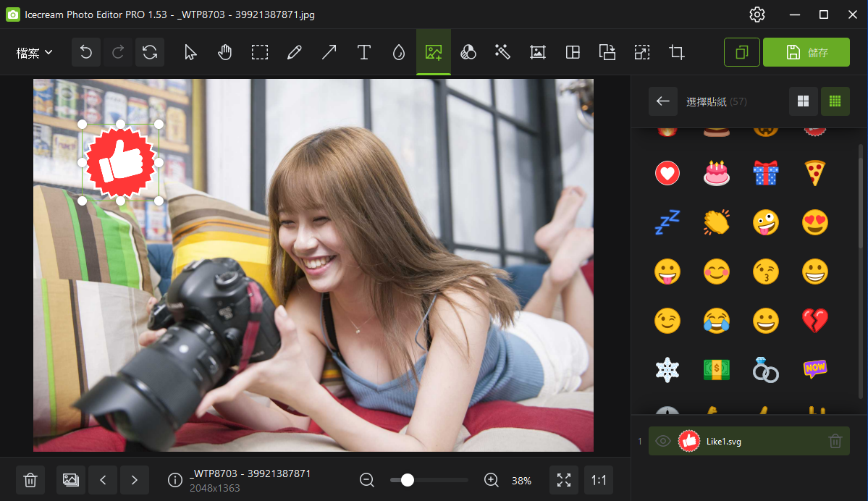Select the Like1.svg layer entry
This screenshot has width=868, height=501.
[753, 441]
